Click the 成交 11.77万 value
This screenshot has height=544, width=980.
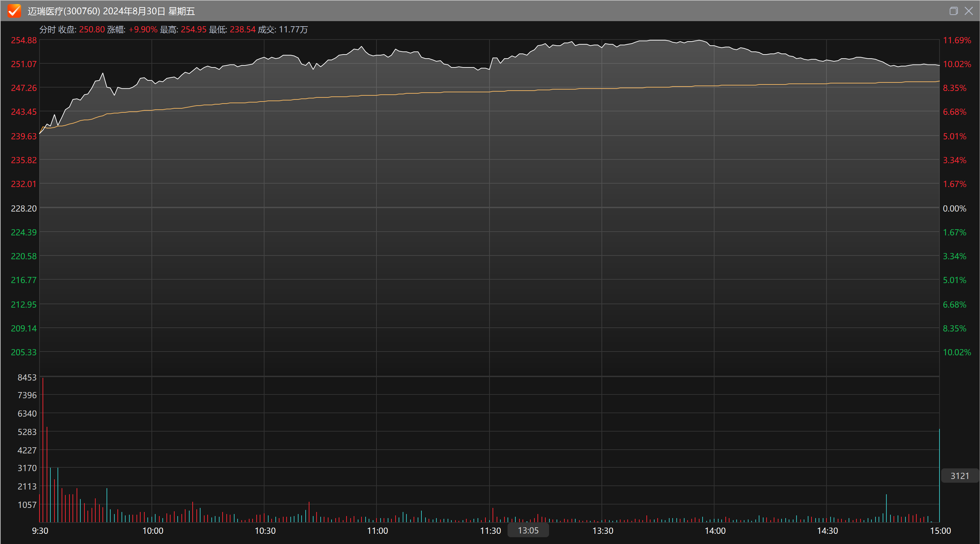click(x=293, y=30)
